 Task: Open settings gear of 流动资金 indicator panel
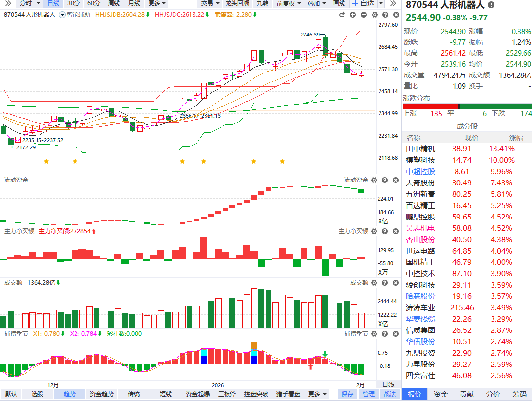tap(374, 180)
